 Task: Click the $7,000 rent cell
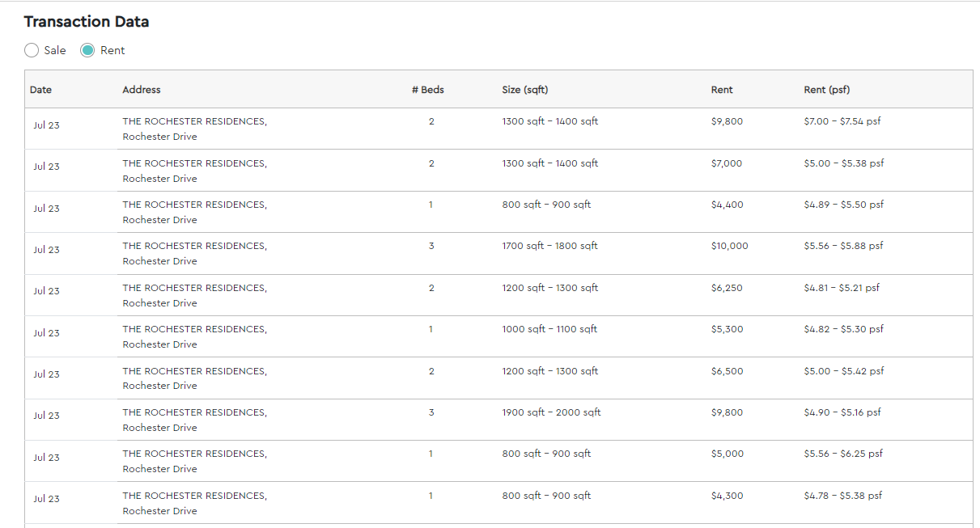(x=727, y=163)
